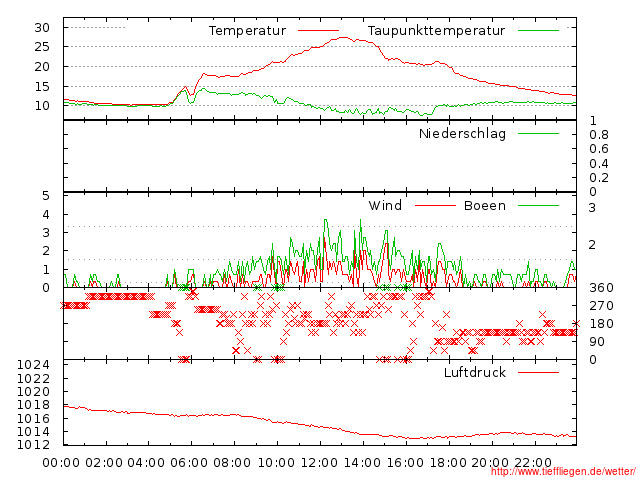Image resolution: width=640 pixels, height=480 pixels.
Task: Click the red Temperatur legend line
Action: [x=318, y=30]
